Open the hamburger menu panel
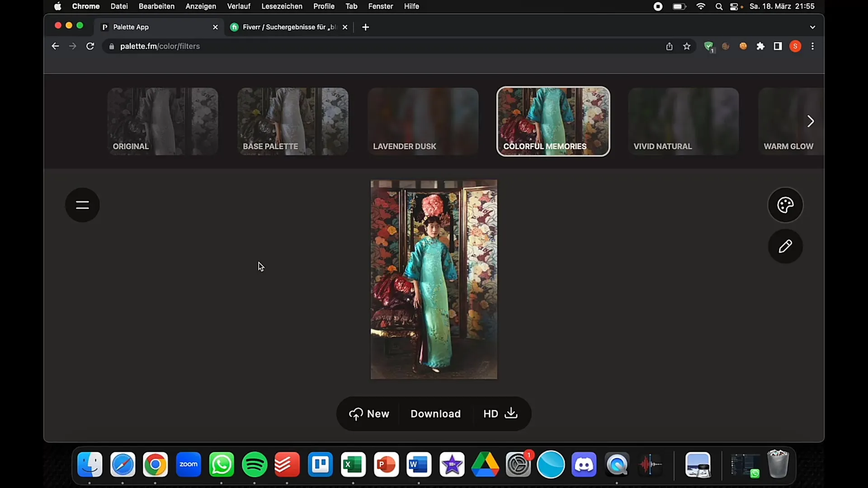The image size is (868, 488). [82, 204]
